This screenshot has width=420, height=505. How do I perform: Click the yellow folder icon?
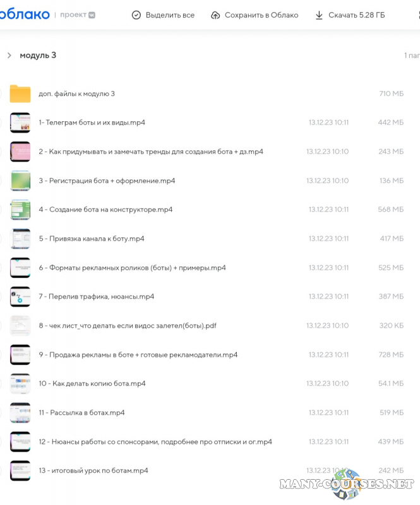[20, 94]
